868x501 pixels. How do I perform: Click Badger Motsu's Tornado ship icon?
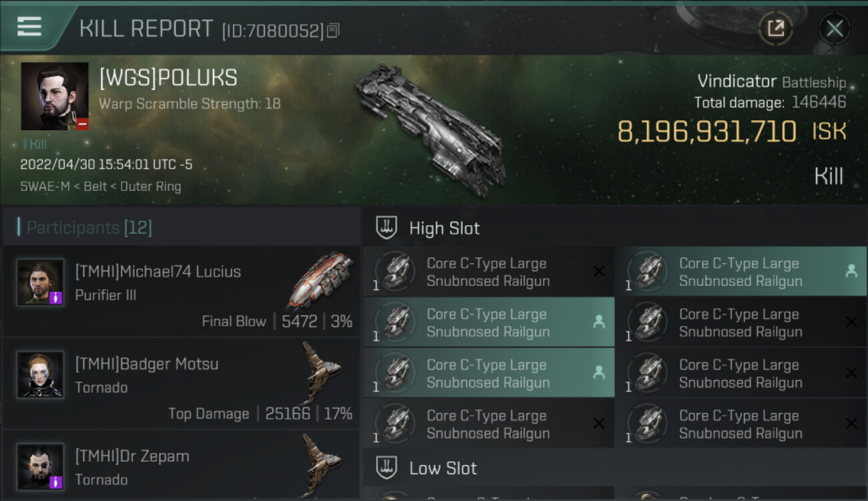click(322, 373)
